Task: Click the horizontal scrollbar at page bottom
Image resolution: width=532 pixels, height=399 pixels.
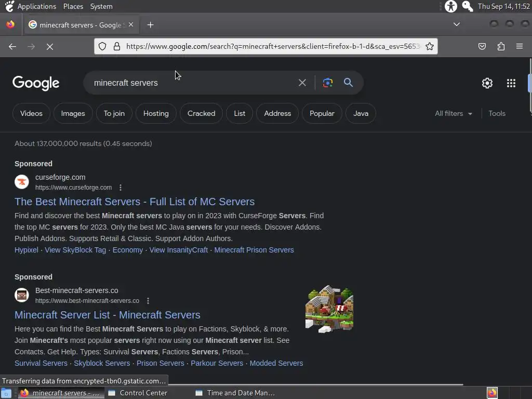Action: click(315, 385)
